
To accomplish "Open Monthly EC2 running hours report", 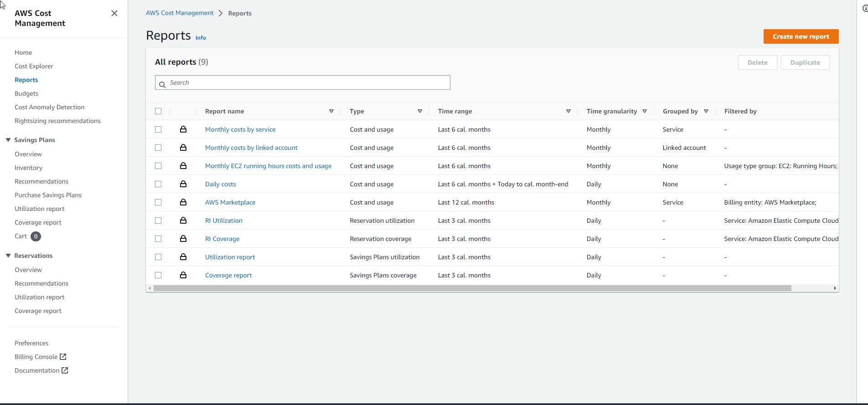I will 269,166.
